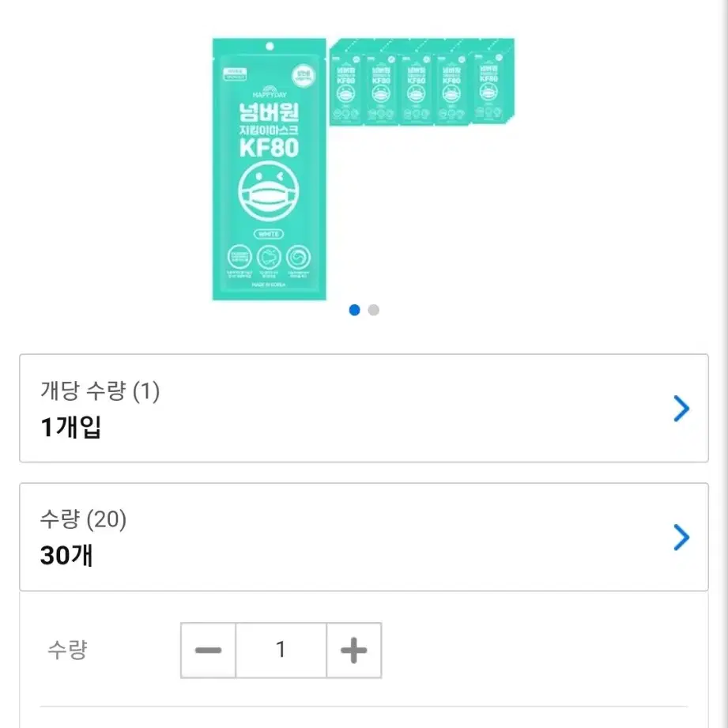728x728 pixels.
Task: Expand the 개당 수량 chevron arrow
Action: [x=681, y=409]
